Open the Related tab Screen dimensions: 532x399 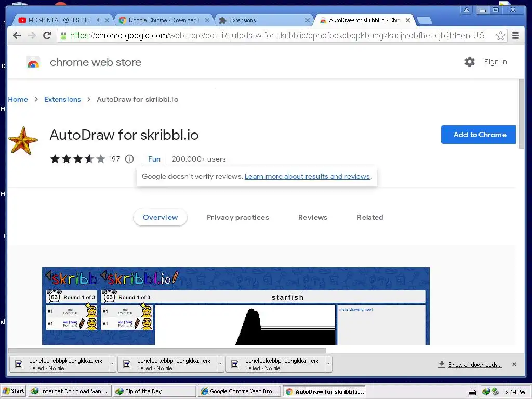[x=370, y=217]
